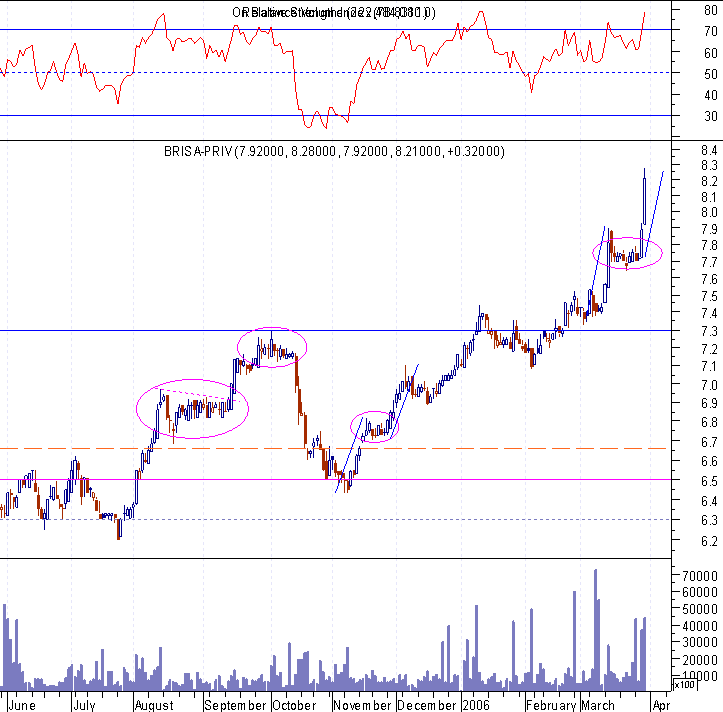Click the 40000 value on the volume scale
The height and width of the screenshot is (712, 723).
point(700,626)
